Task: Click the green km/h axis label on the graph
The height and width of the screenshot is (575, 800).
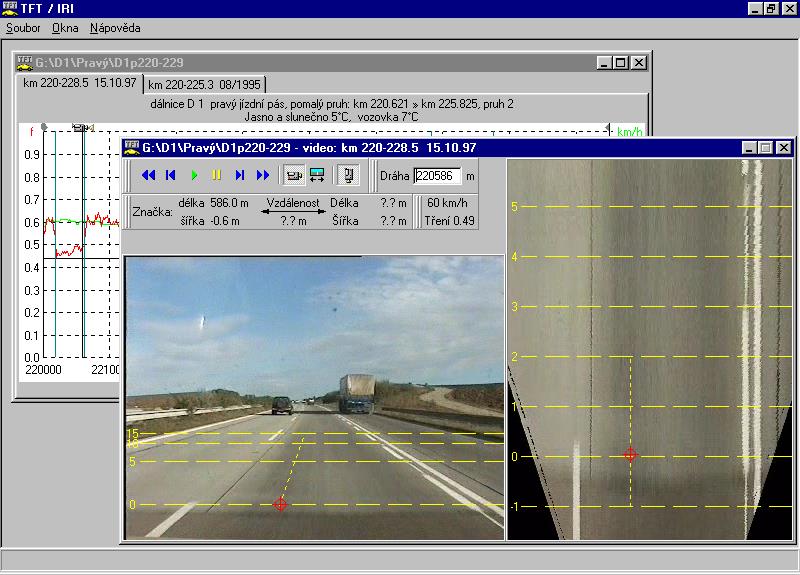Action: [630, 132]
